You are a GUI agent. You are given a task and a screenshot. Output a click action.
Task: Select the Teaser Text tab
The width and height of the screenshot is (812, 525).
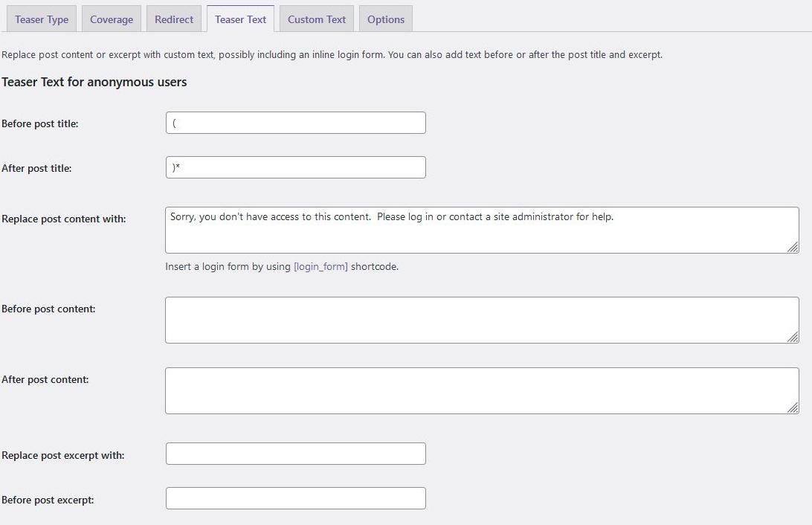[240, 19]
